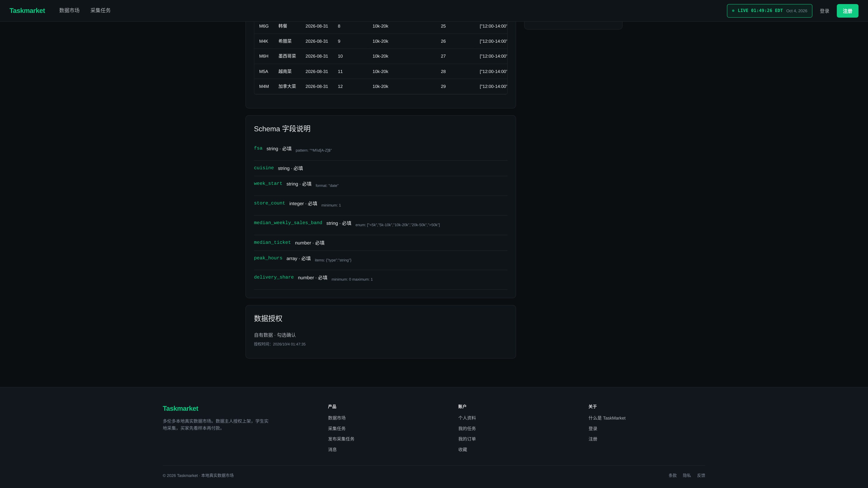The width and height of the screenshot is (868, 488).
Task: Click the peak_hours field name
Action: point(268,258)
